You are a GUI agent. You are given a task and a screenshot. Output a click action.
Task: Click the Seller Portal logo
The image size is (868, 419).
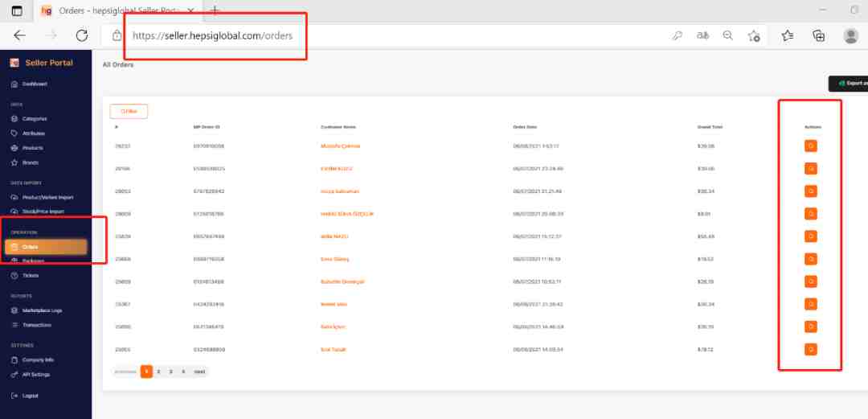tap(41, 63)
